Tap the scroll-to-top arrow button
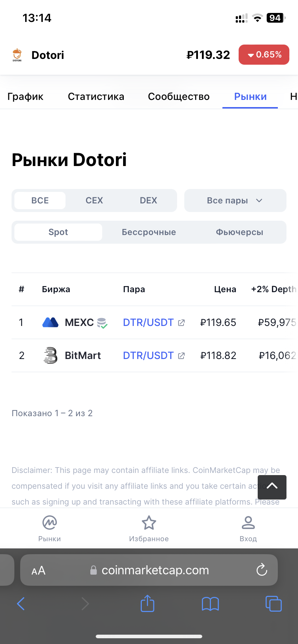The image size is (298, 644). coord(272,487)
